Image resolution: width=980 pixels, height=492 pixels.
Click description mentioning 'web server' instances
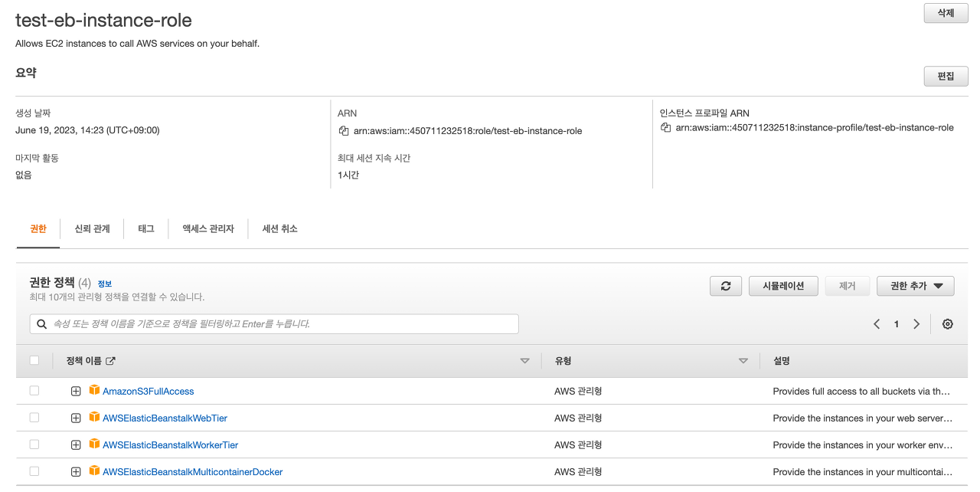(863, 418)
